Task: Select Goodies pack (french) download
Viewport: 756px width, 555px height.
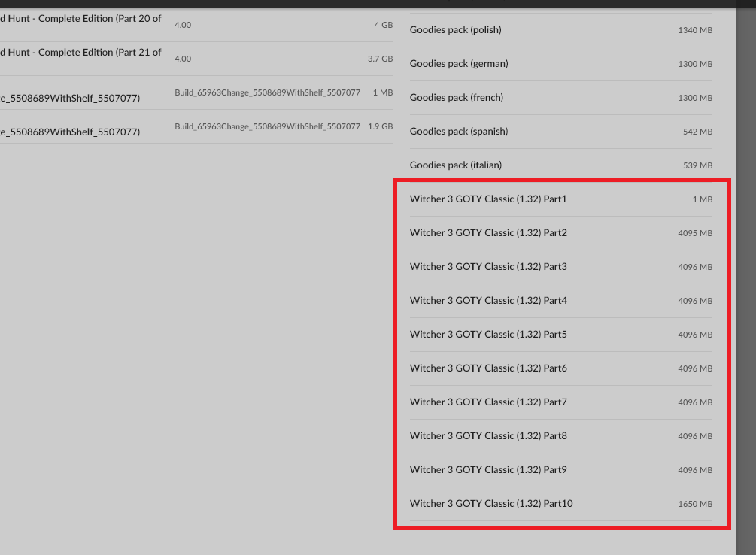Action: tap(457, 98)
